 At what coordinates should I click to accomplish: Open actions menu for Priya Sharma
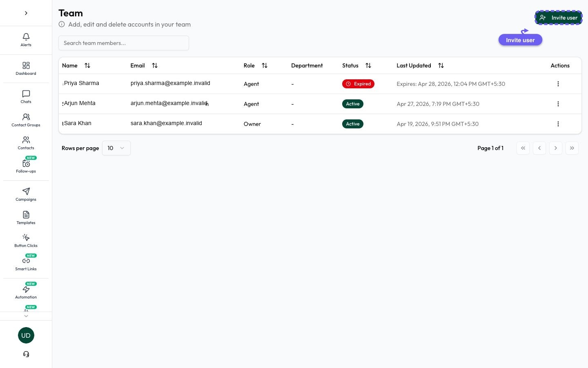click(558, 84)
